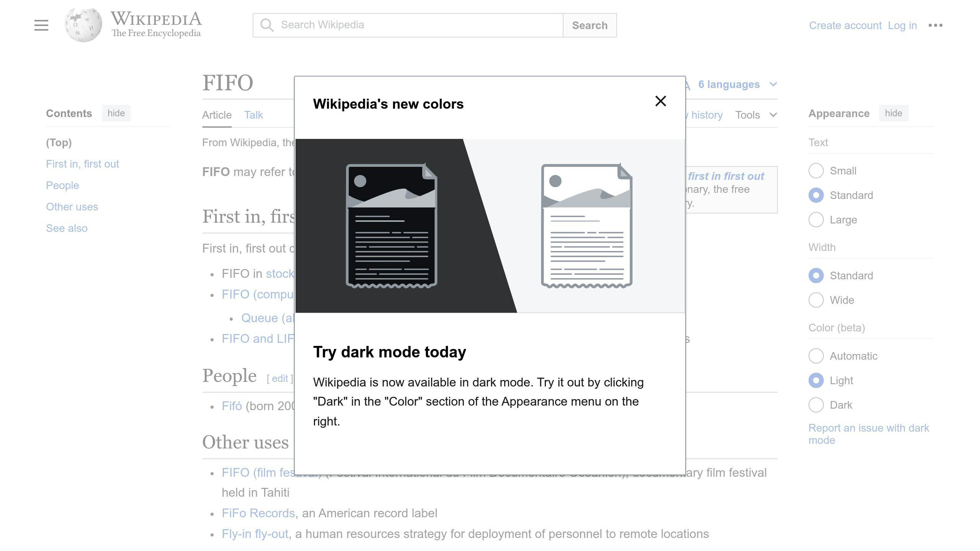Screen dimensions: 980x551
Task: Open the Fifó article link
Action: tap(232, 406)
